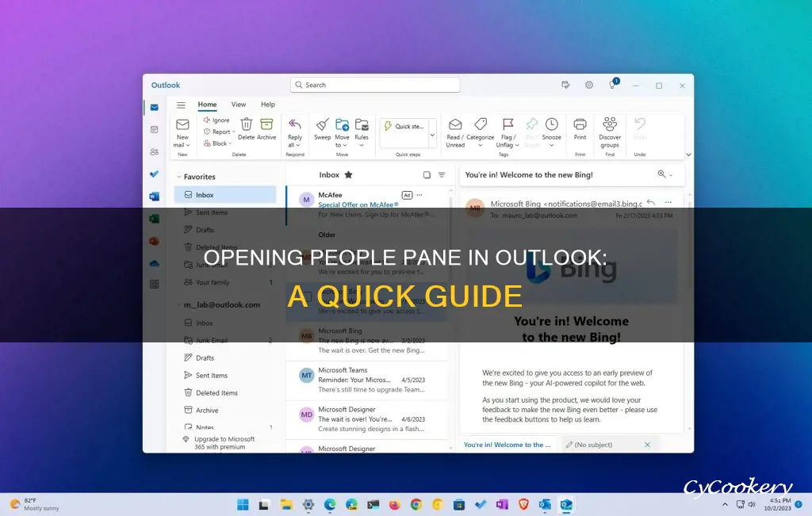
Task: Collapse the Favorites folder group
Action: pos(179,177)
